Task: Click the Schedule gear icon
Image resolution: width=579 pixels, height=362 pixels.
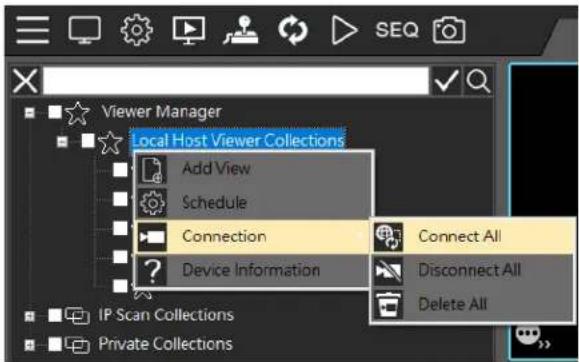Action: [153, 203]
